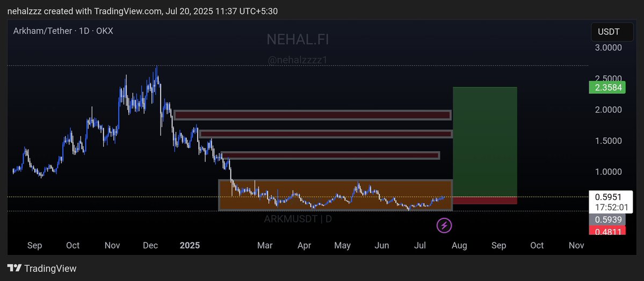Click the Dec time axis label
Viewport: 644px width, 281px height.
click(150, 245)
